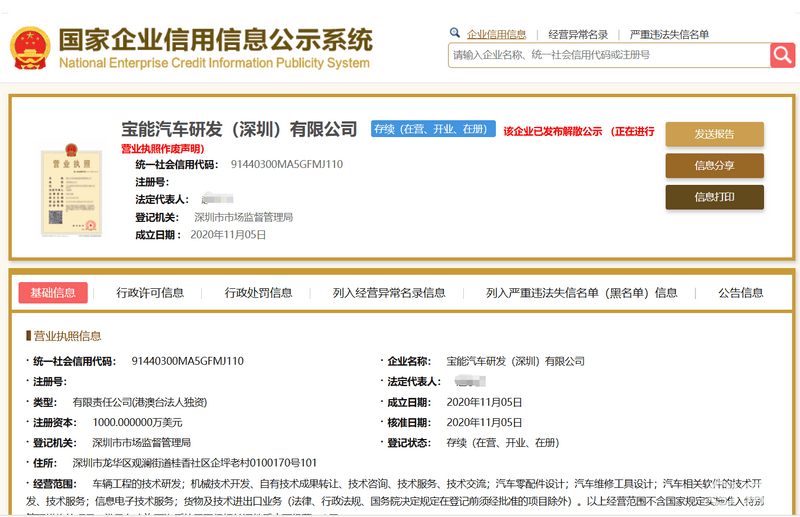Screen dimensions: 800x517
Task: Click the national emblem logo
Action: [x=28, y=47]
